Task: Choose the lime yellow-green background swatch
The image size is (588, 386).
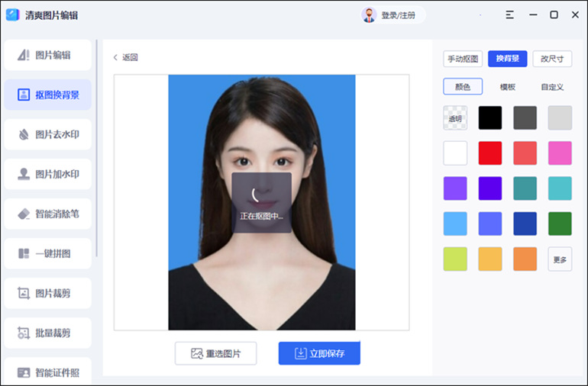Action: point(455,259)
